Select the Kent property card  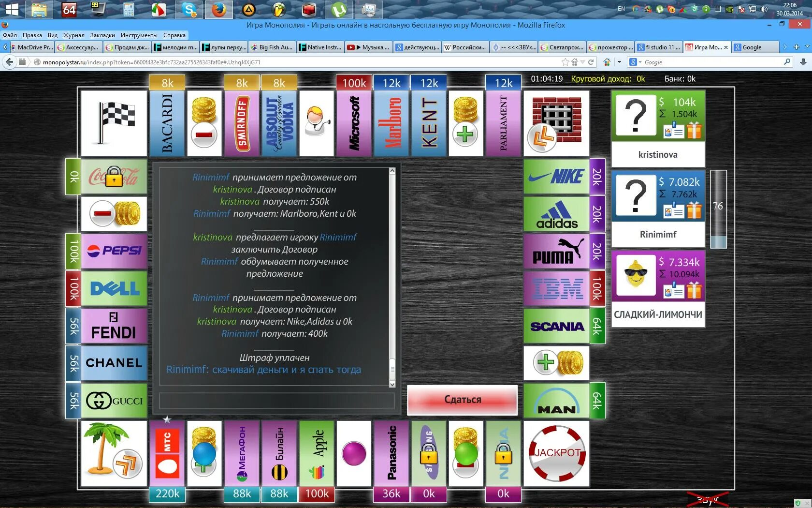(x=429, y=123)
